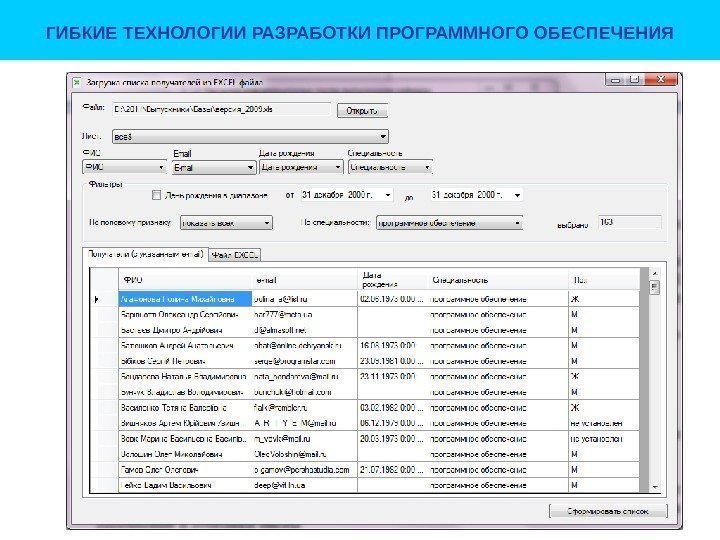Click email cell 'm_vovk@mail.ru'
The width and height of the screenshot is (720, 540).
304,439
